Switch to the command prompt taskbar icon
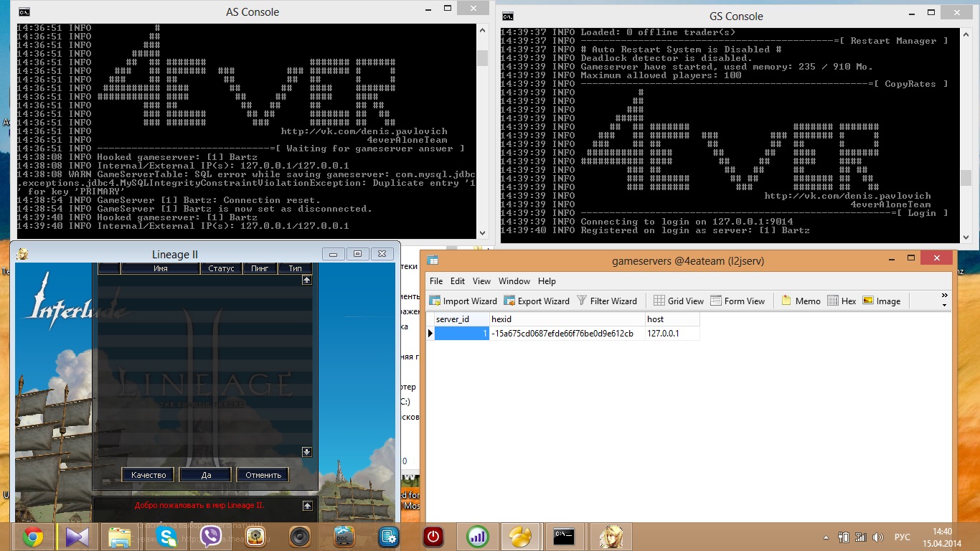Viewport: 980px width, 551px height. click(x=566, y=537)
